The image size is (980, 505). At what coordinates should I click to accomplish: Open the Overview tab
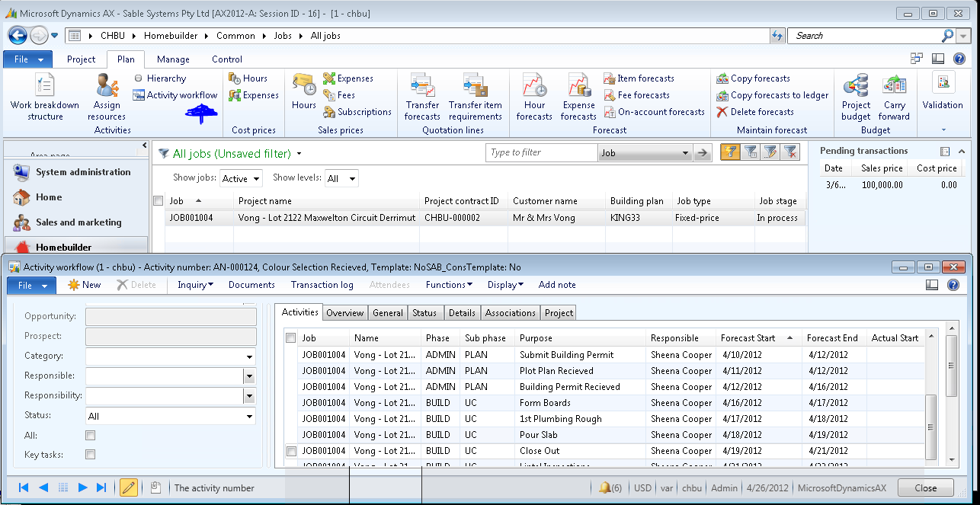pyautogui.click(x=345, y=313)
